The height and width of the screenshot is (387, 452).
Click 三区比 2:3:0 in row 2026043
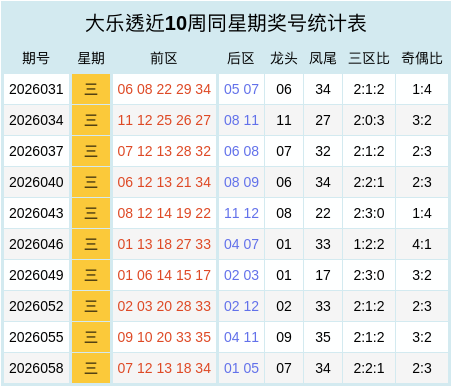(369, 213)
